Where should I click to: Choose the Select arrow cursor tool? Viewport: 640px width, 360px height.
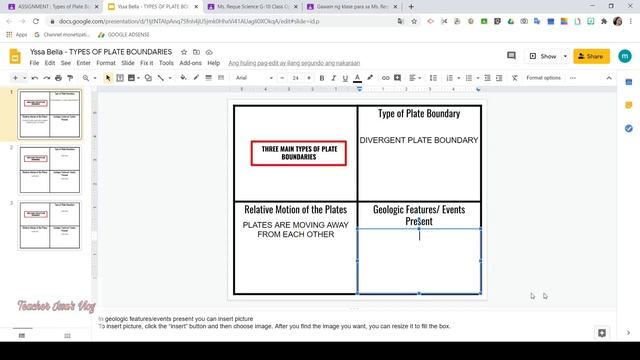coord(108,78)
